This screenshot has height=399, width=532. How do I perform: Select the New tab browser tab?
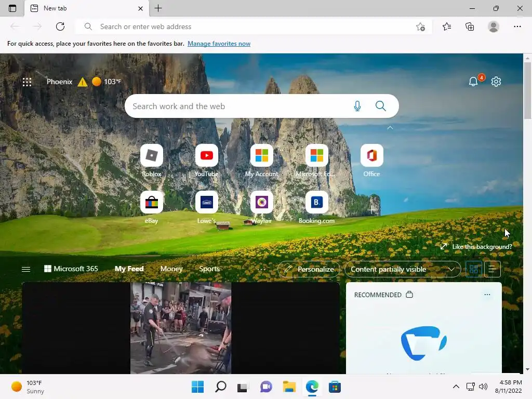(87, 8)
